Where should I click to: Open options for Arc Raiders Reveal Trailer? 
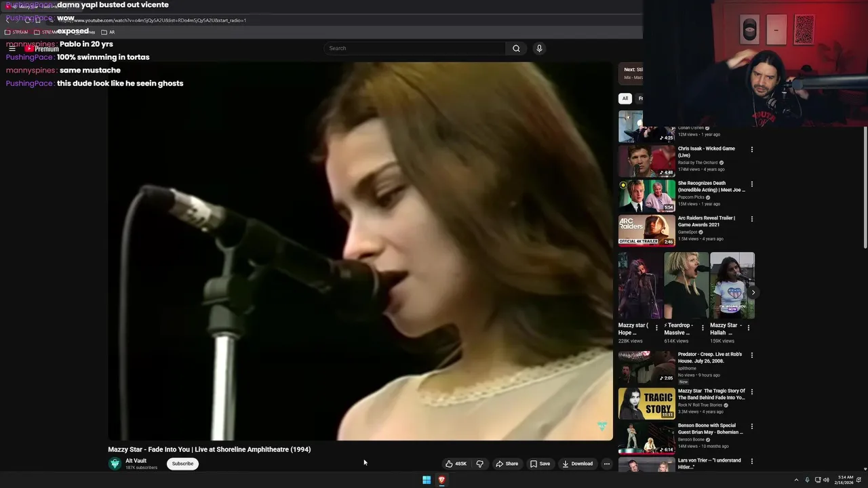(x=751, y=219)
